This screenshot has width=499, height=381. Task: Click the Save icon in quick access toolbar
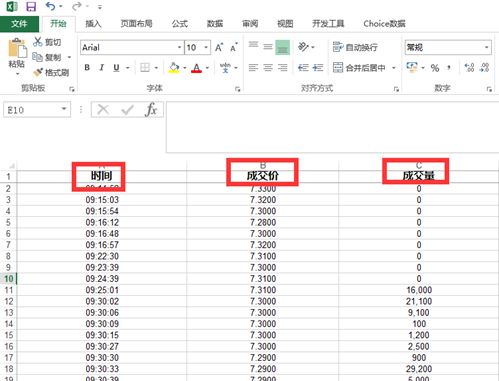click(x=31, y=7)
